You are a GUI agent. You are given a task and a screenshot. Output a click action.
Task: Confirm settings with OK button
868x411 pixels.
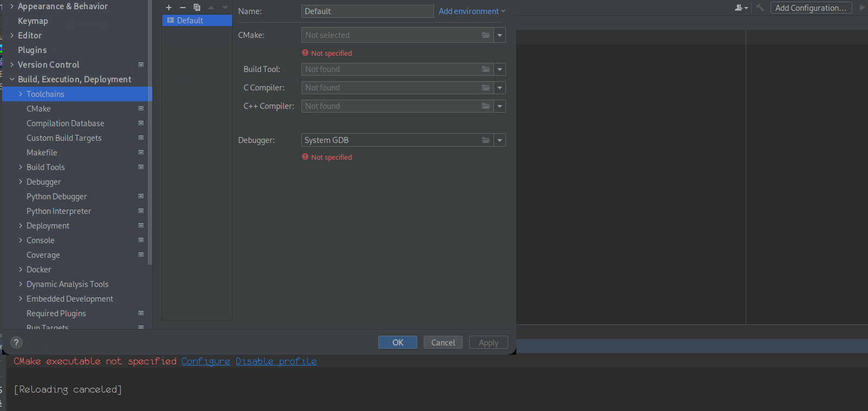[398, 342]
